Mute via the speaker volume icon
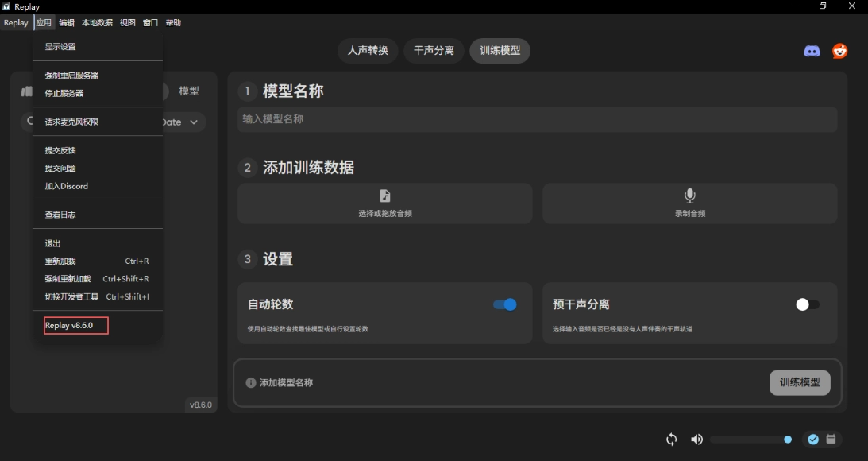Image resolution: width=868 pixels, height=461 pixels. [696, 440]
